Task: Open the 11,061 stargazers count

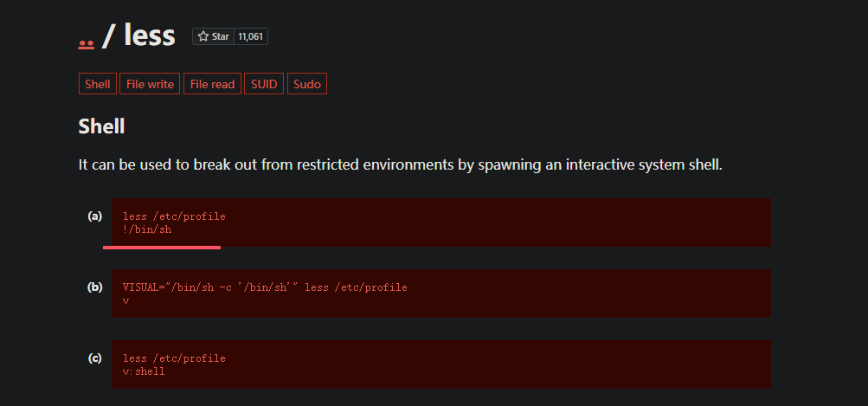Action: (250, 36)
